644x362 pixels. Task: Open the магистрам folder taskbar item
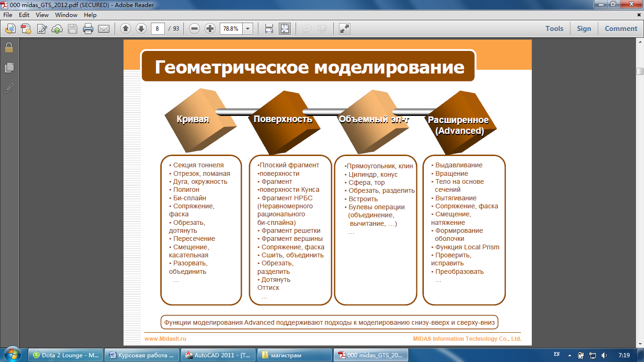(x=294, y=355)
